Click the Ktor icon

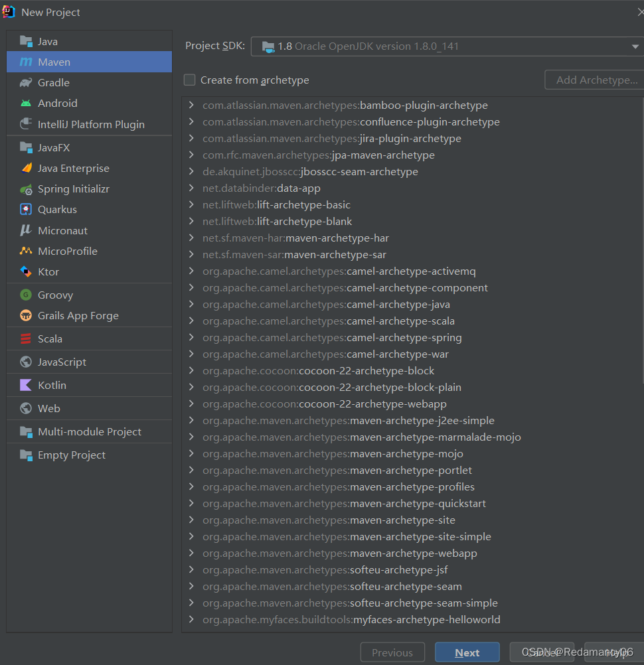pyautogui.click(x=26, y=271)
